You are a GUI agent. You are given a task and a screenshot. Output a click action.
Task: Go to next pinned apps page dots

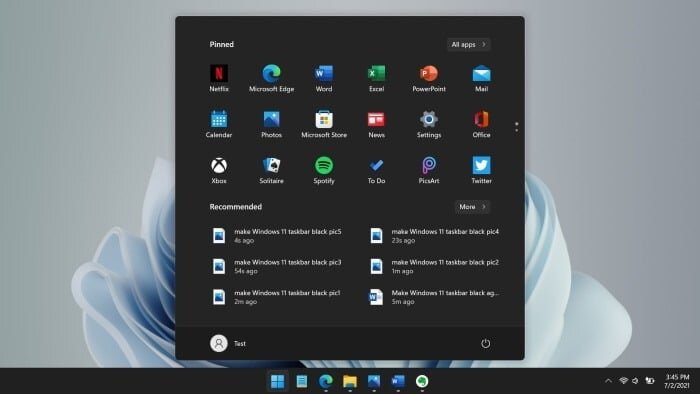(x=517, y=127)
